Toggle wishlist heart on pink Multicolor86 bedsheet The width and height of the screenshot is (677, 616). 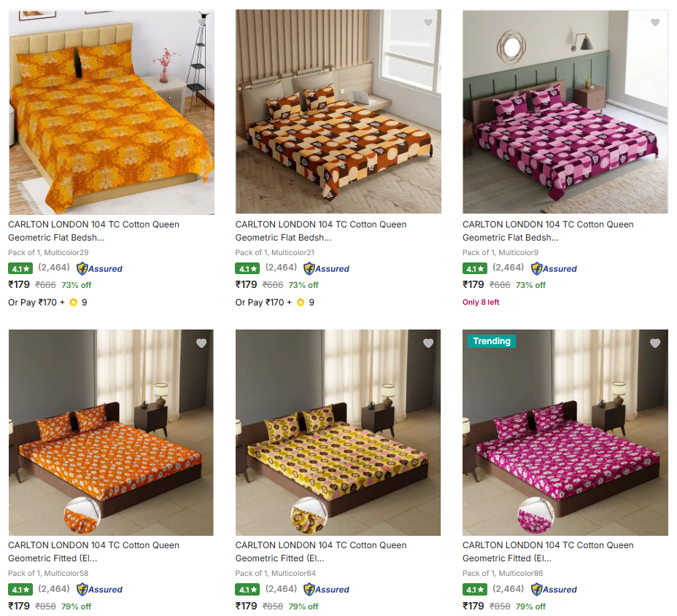pos(655,343)
